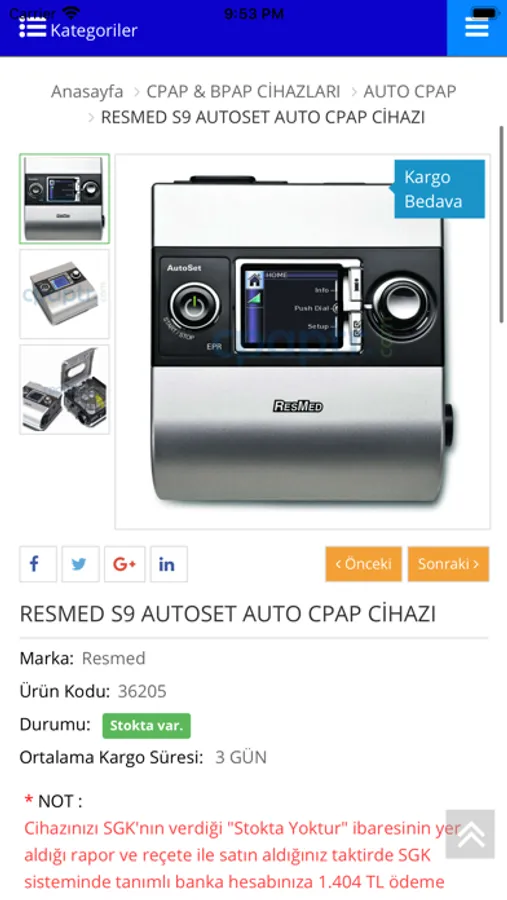Click the Stokta var. status label

[x=146, y=726]
